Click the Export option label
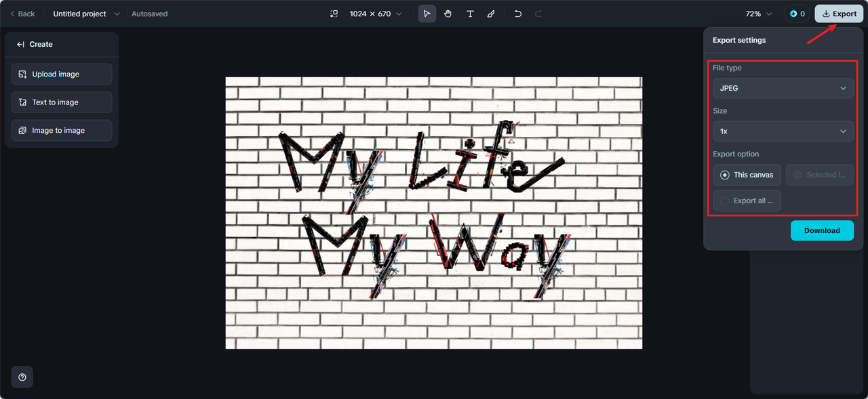The image size is (868, 399). [x=736, y=154]
